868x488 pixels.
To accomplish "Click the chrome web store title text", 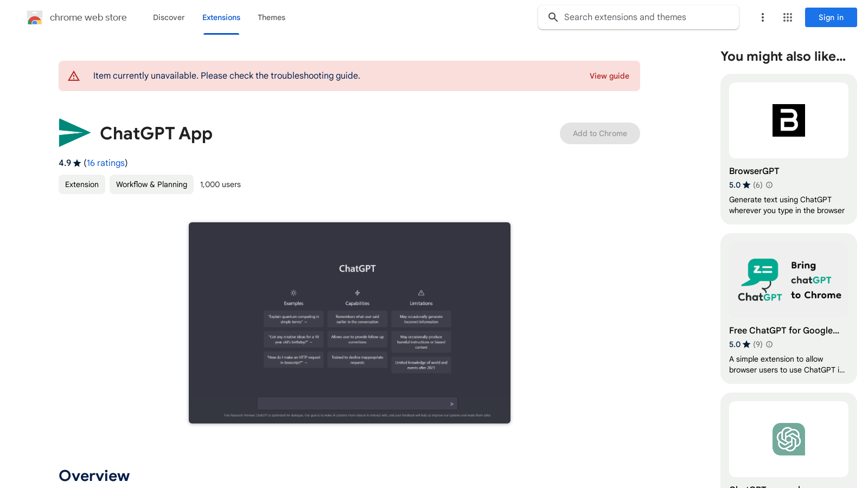I will (88, 17).
